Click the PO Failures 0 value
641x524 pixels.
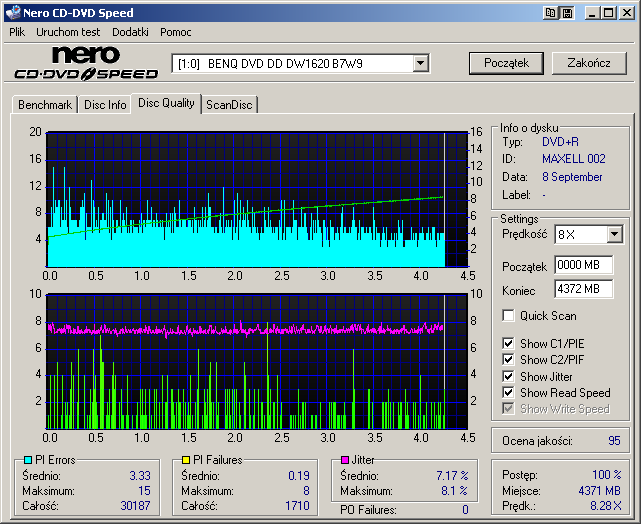(465, 510)
